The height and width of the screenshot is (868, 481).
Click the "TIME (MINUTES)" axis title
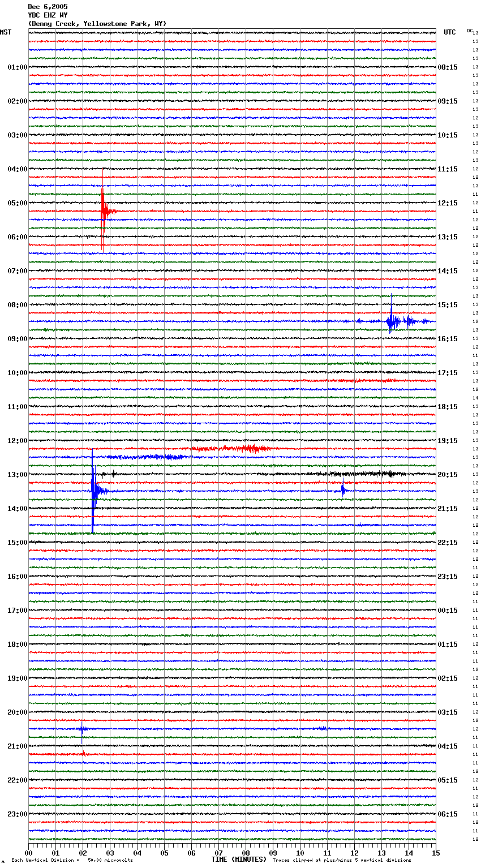(x=239, y=860)
